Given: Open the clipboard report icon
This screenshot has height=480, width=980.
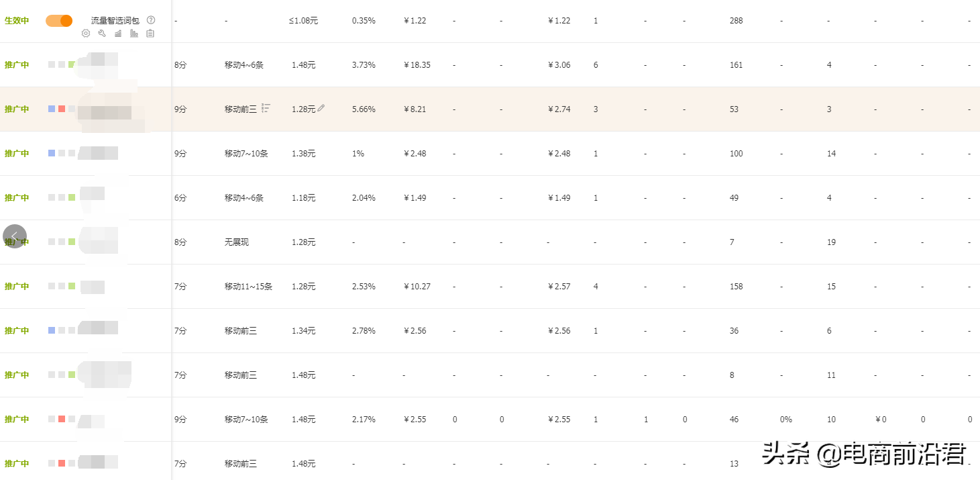Looking at the screenshot, I should coord(150,34).
